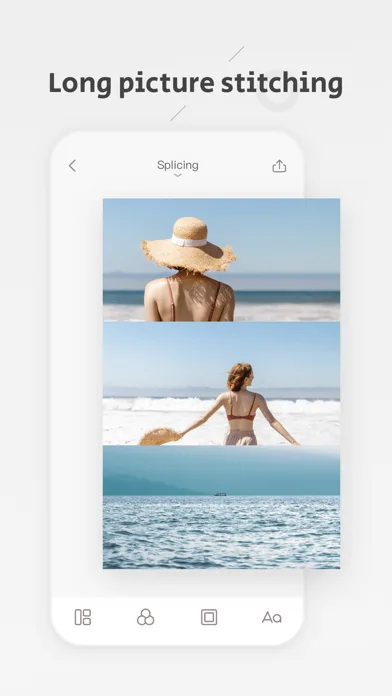
Task: Click the Long picture stitching heading
Action: (196, 83)
